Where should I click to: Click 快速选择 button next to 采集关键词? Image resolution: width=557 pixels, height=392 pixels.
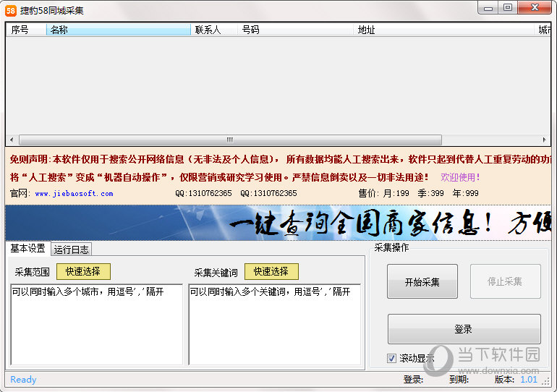[271, 272]
